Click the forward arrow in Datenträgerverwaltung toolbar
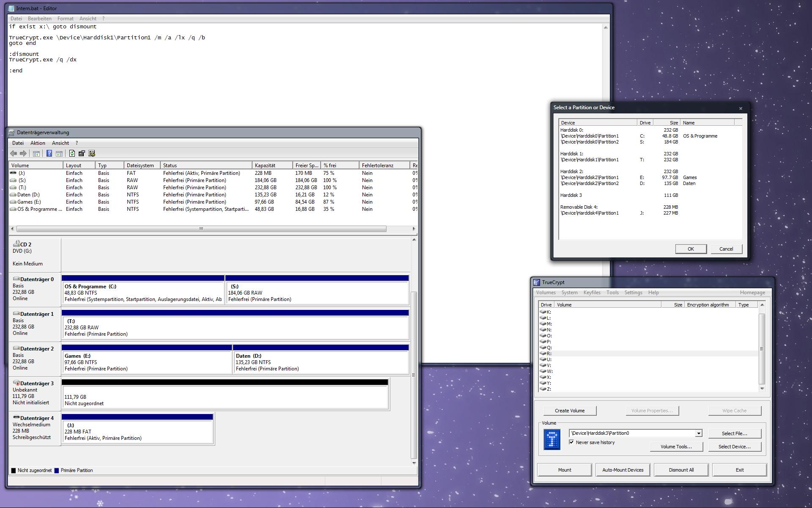This screenshot has width=812, height=508. 23,154
